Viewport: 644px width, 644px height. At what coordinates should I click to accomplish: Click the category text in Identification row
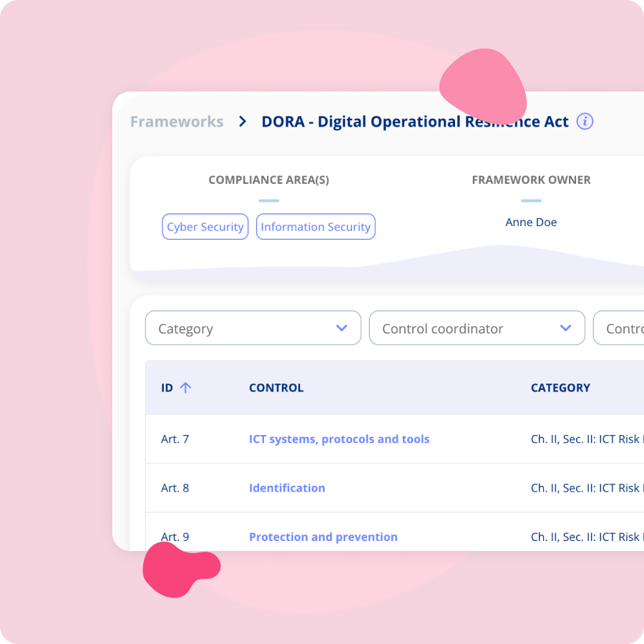point(587,488)
